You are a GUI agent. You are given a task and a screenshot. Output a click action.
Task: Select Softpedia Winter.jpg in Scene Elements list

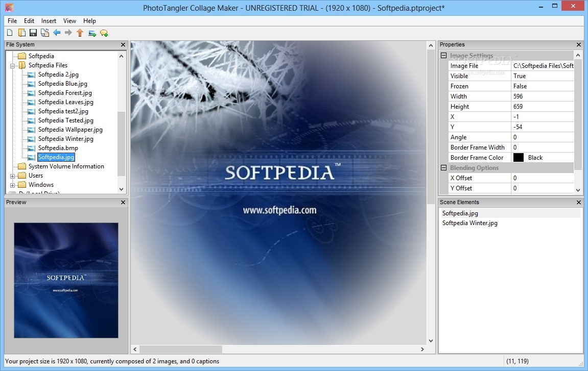point(470,223)
